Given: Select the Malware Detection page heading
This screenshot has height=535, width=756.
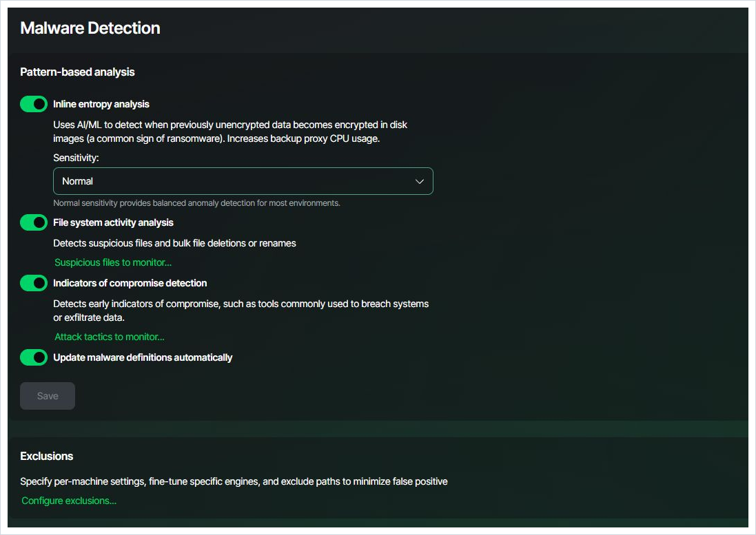Looking at the screenshot, I should coord(90,28).
